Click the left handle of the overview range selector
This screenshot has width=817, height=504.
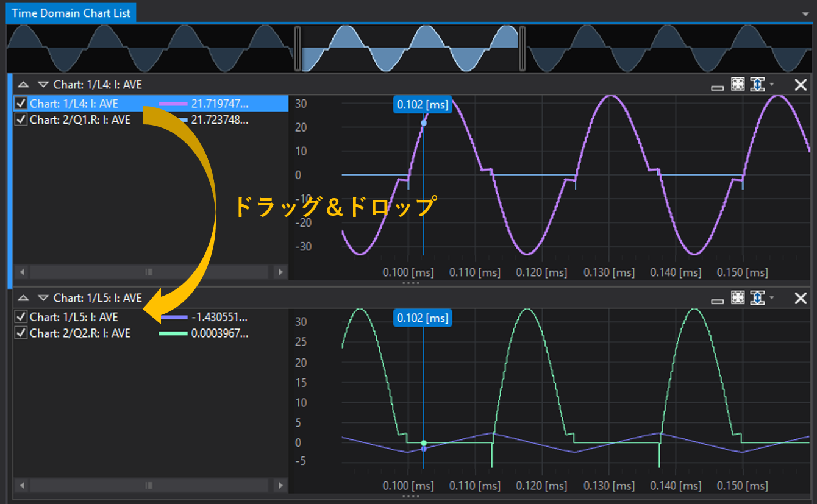[298, 48]
